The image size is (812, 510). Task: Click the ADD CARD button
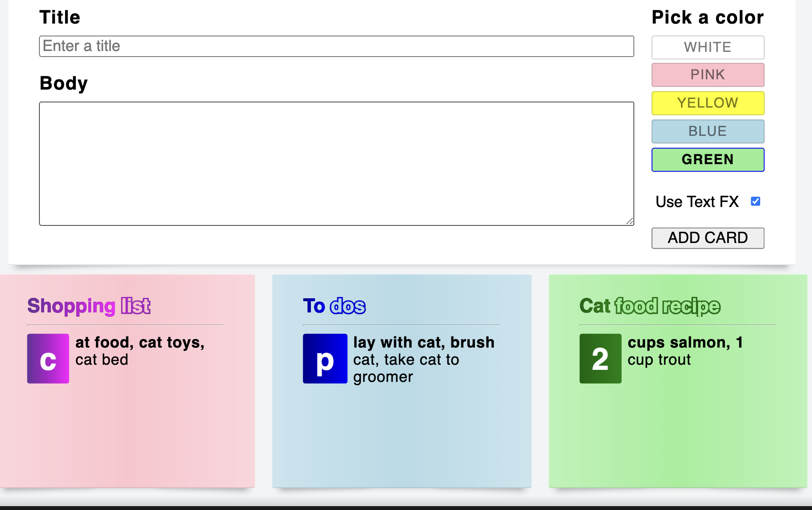click(x=708, y=238)
